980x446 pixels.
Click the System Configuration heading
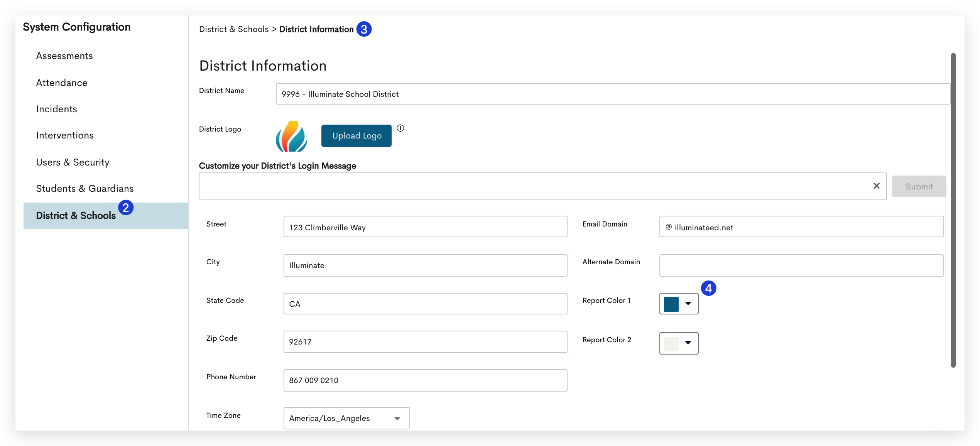tap(77, 27)
